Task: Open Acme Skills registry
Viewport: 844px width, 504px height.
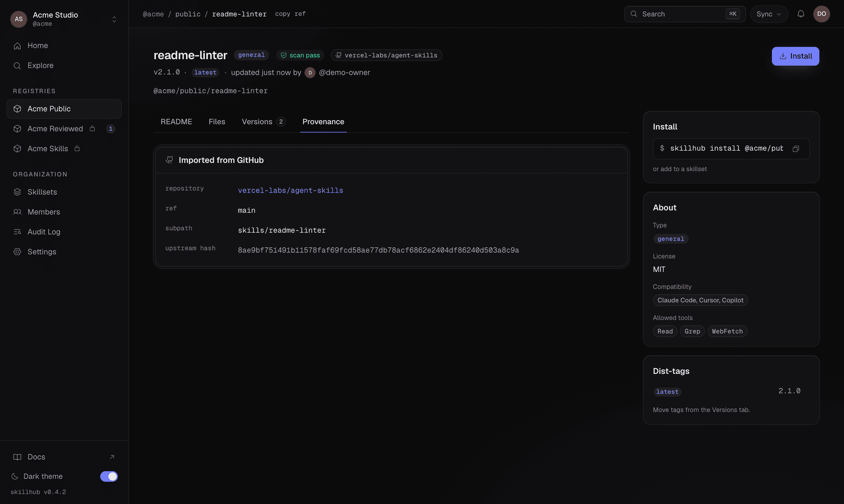Action: pyautogui.click(x=64, y=149)
